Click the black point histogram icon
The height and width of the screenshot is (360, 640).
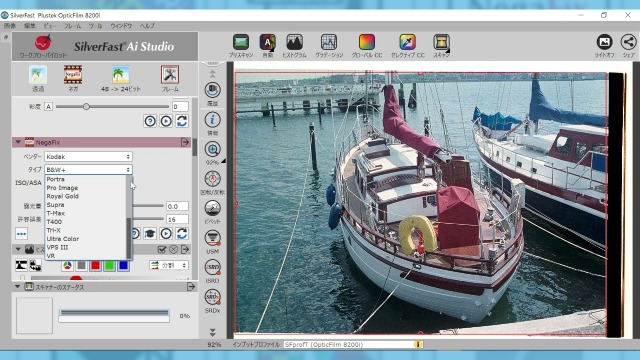[x=21, y=265]
